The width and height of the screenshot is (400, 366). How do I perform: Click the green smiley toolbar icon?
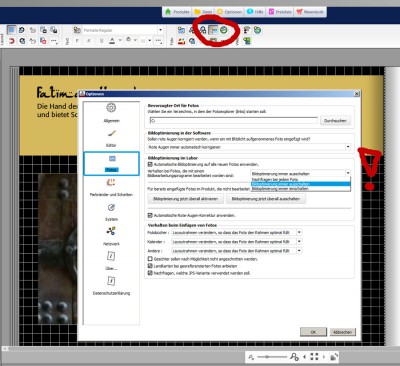point(224,30)
